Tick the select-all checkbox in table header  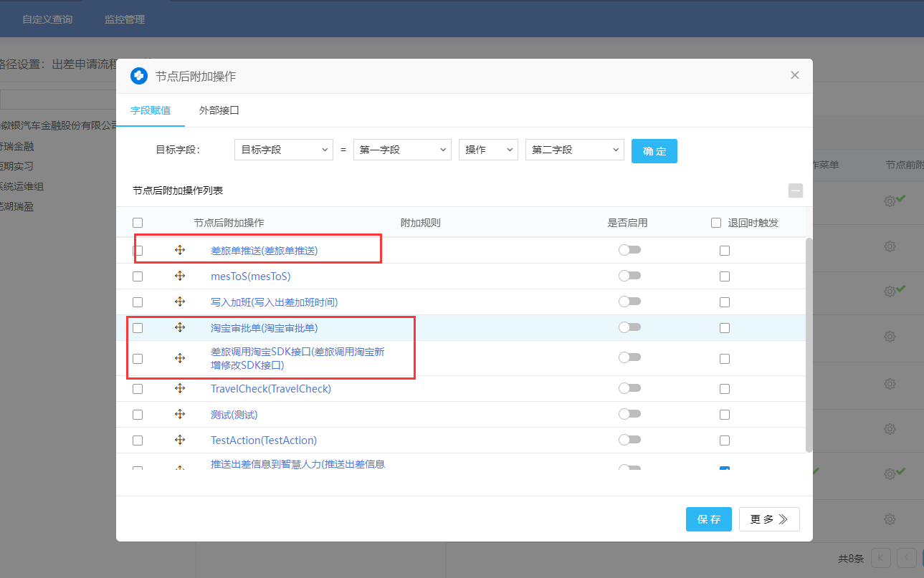click(138, 223)
